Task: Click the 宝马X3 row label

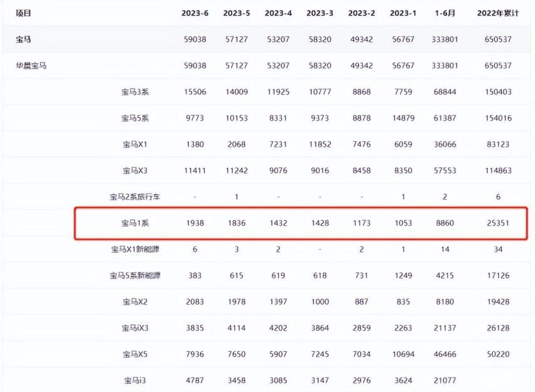Action: coord(135,171)
